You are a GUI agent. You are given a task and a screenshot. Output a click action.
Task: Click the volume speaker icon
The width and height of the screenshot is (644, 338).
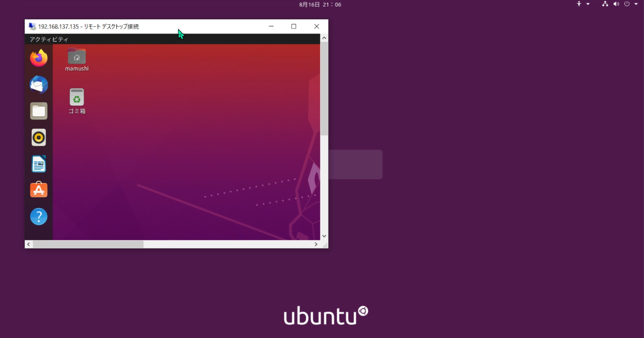tap(616, 4)
